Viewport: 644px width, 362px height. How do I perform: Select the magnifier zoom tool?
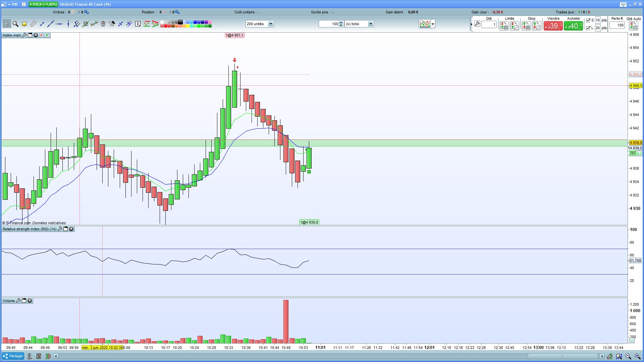coord(15,24)
